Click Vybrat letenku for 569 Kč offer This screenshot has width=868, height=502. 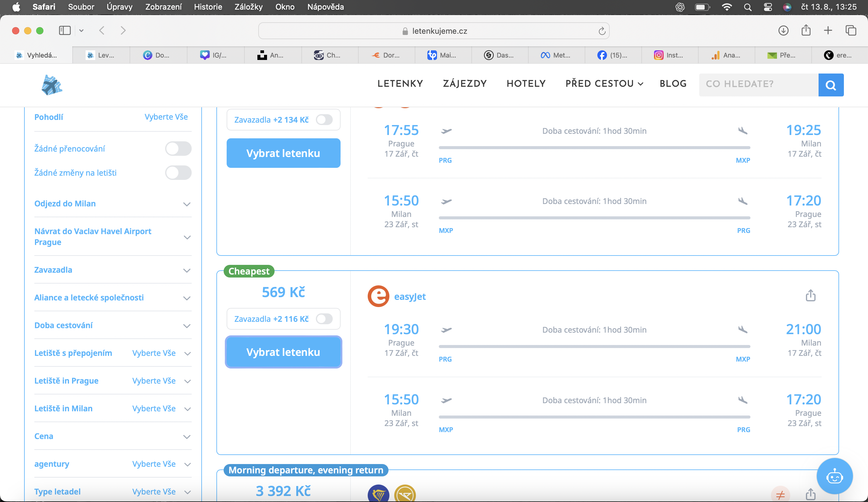(x=283, y=352)
